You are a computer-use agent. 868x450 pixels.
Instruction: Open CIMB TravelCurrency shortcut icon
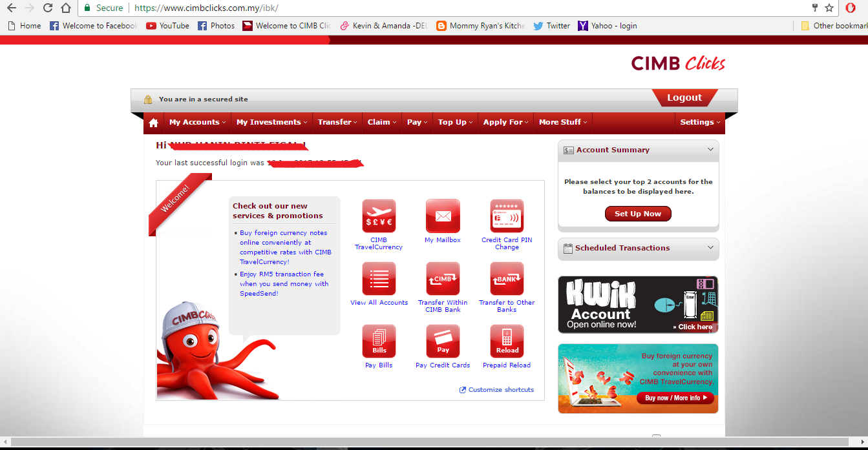pyautogui.click(x=379, y=216)
